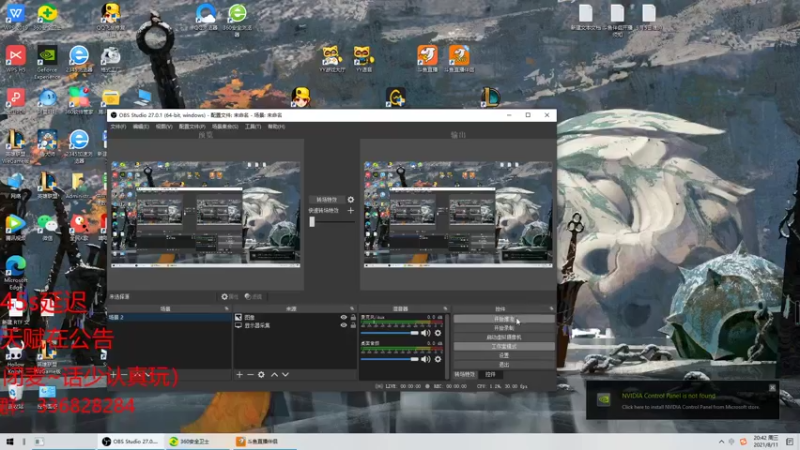Open the desktop audio channel gear settings
Screen dimensions: 800x450
[438, 359]
